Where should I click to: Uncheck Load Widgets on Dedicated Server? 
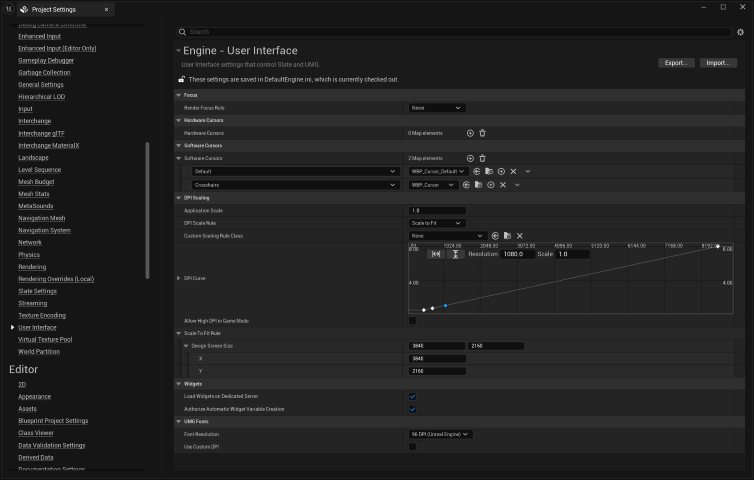coord(412,396)
